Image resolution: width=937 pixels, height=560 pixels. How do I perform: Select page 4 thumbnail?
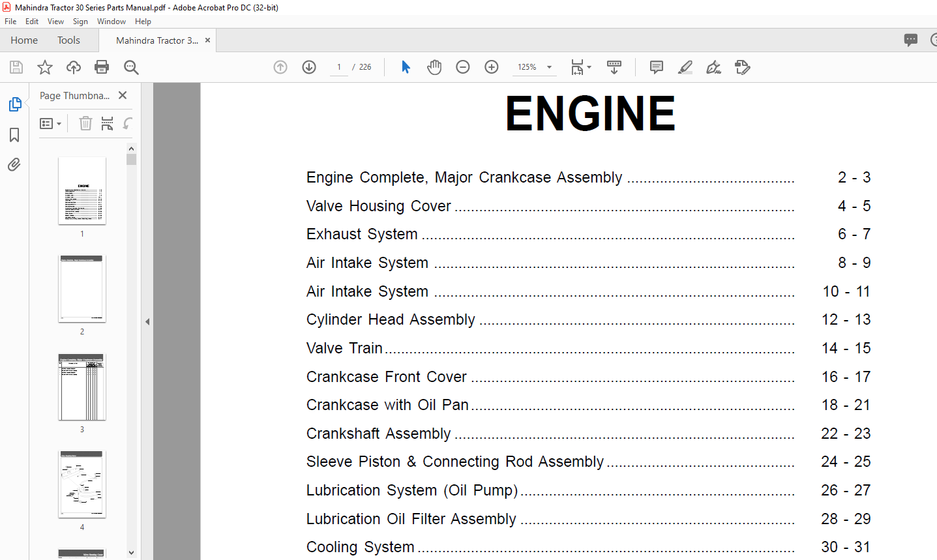[x=82, y=484]
